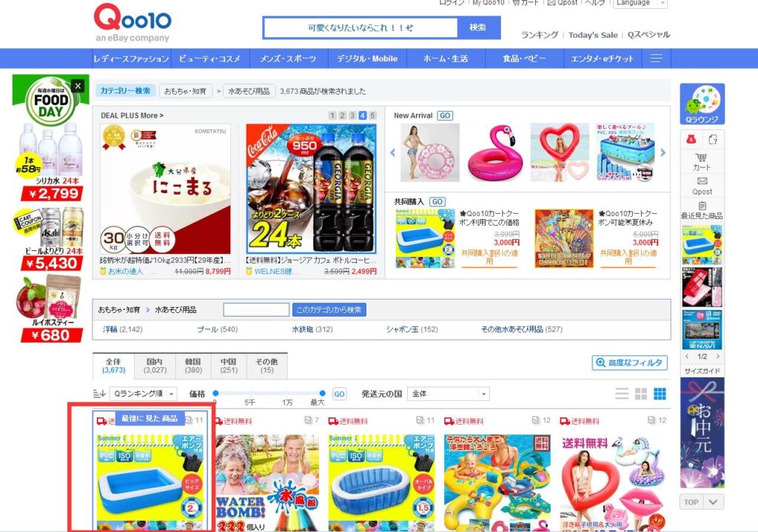Expand the Language selector dropdown
758x532 pixels.
pos(640,4)
